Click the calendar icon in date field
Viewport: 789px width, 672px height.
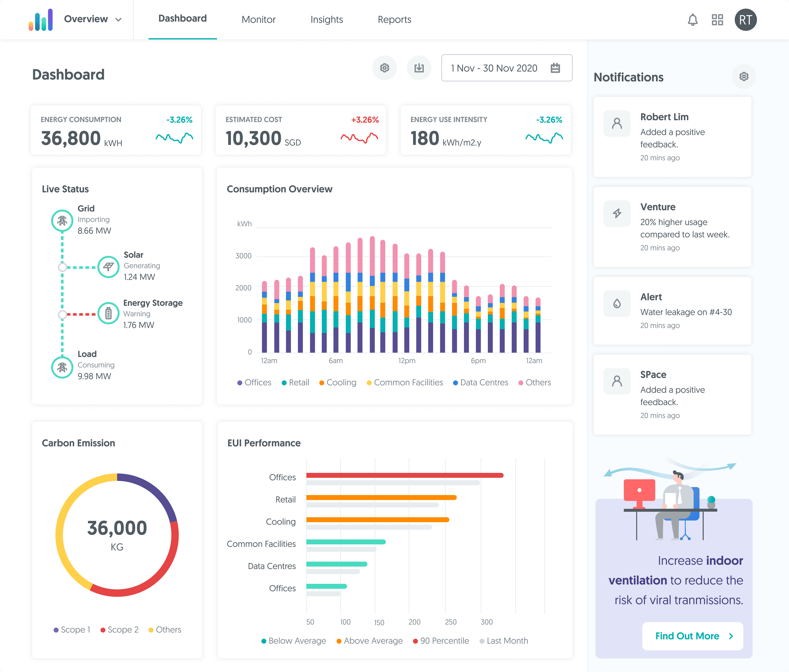coord(555,68)
